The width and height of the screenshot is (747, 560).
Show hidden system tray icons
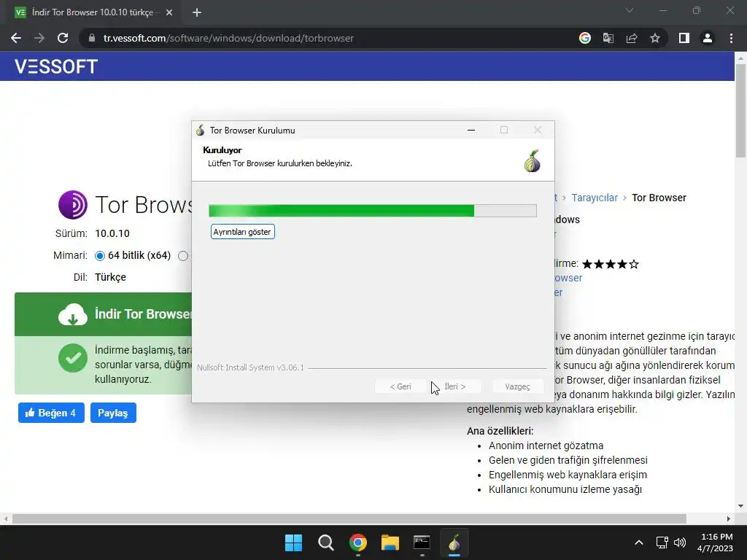pos(639,542)
